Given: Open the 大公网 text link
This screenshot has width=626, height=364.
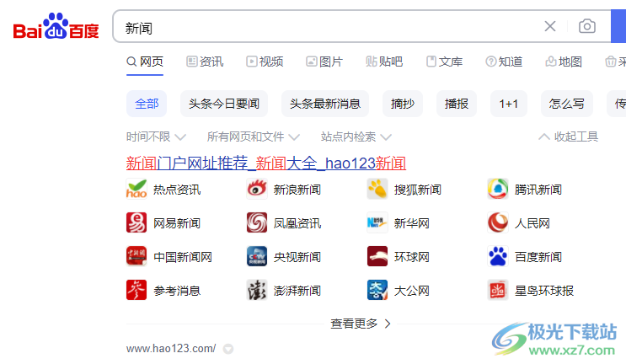Looking at the screenshot, I should point(412,291).
